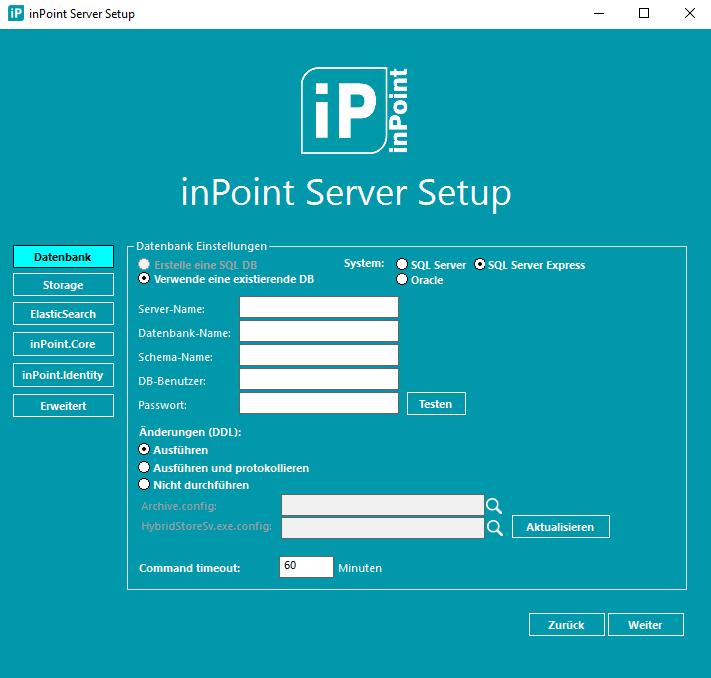The image size is (711, 678).
Task: Click the HybridStoreSv.exe.config browse magnifier icon
Action: (x=494, y=527)
